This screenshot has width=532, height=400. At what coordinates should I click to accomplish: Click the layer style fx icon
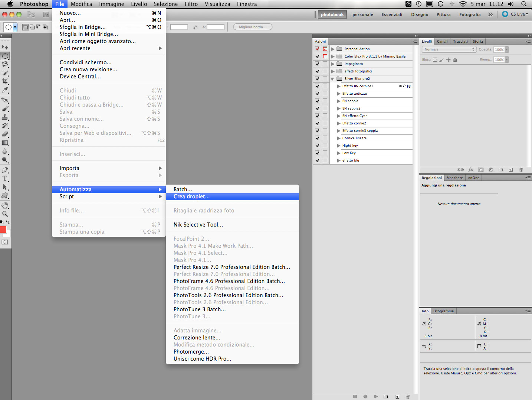[471, 170]
